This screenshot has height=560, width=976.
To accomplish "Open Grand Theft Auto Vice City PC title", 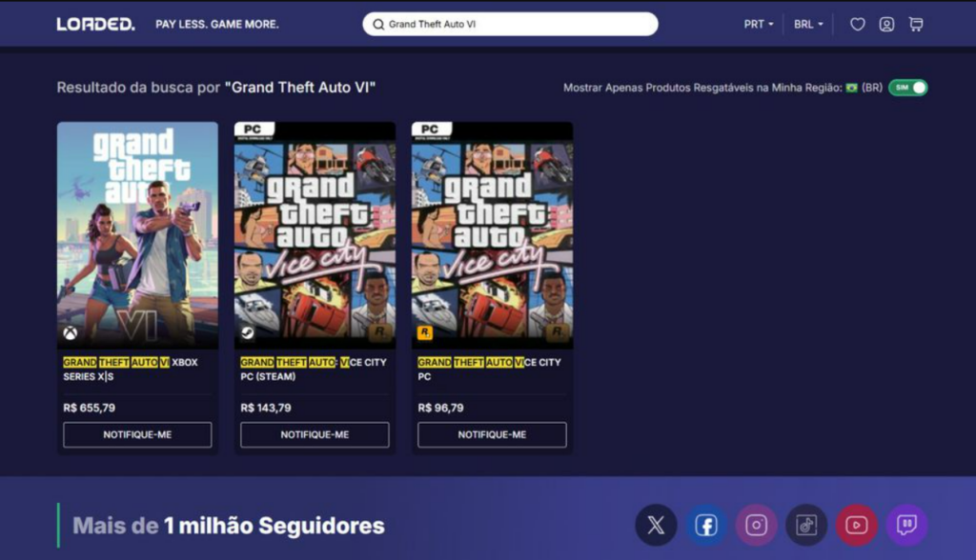I will [x=489, y=369].
